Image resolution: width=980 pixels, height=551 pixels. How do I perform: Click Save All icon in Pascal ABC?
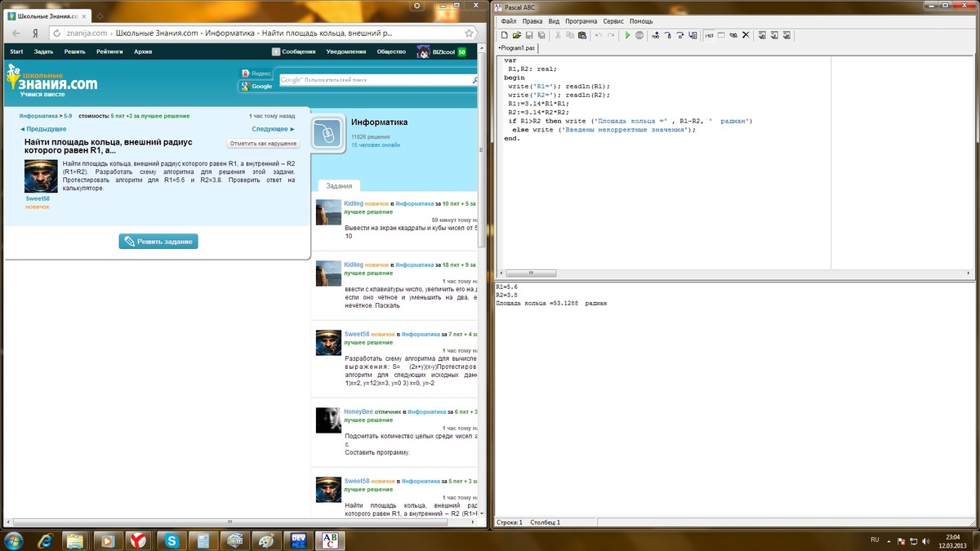coord(541,35)
